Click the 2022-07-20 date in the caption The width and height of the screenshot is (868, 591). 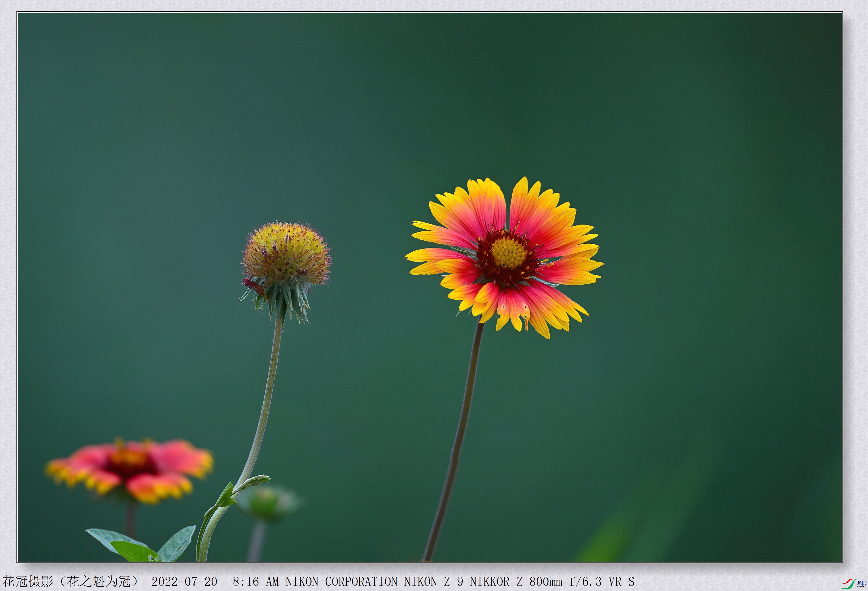(184, 582)
